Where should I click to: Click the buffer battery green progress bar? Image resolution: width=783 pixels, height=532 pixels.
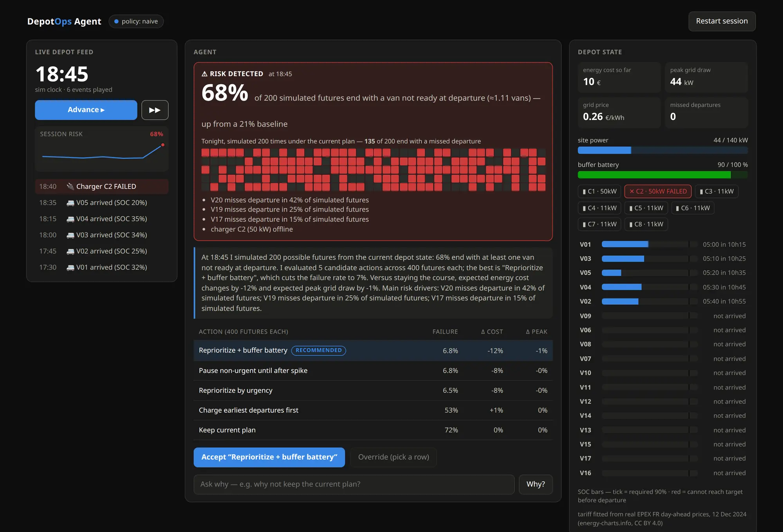662,175
